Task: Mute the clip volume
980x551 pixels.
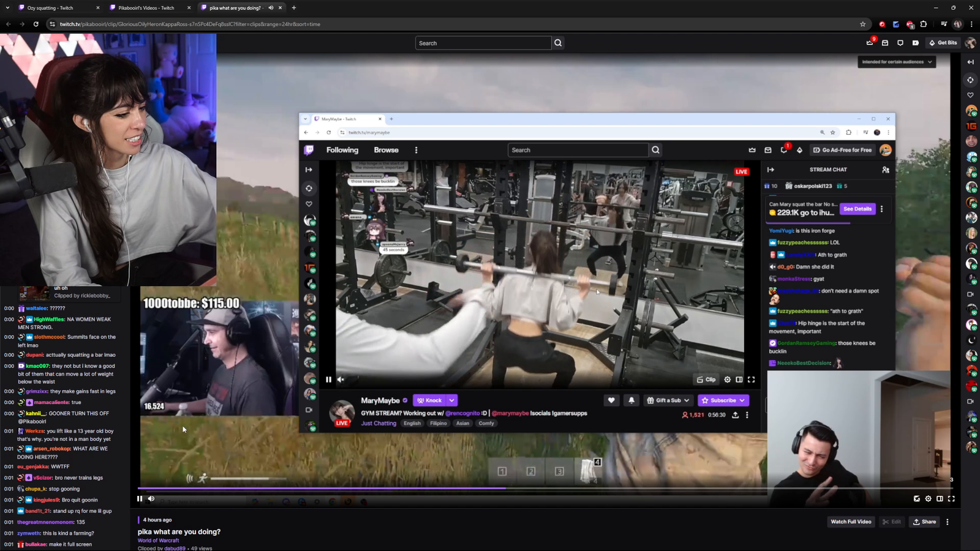Action: [x=151, y=498]
